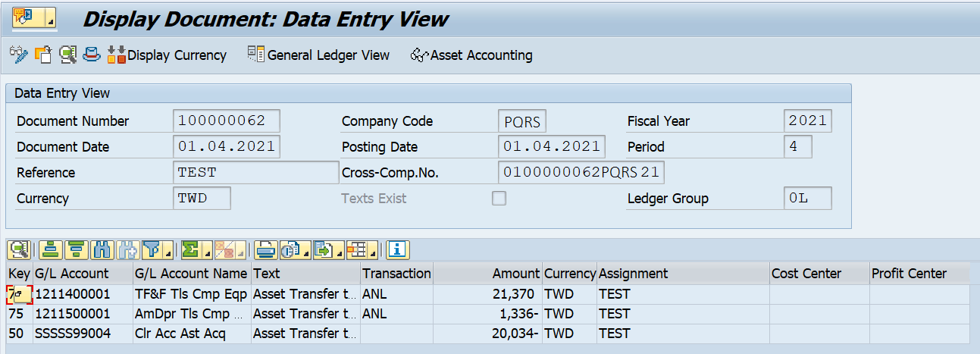This screenshot has width=980, height=354.
Task: Click the Fiscal Year field 2021
Action: tap(808, 121)
